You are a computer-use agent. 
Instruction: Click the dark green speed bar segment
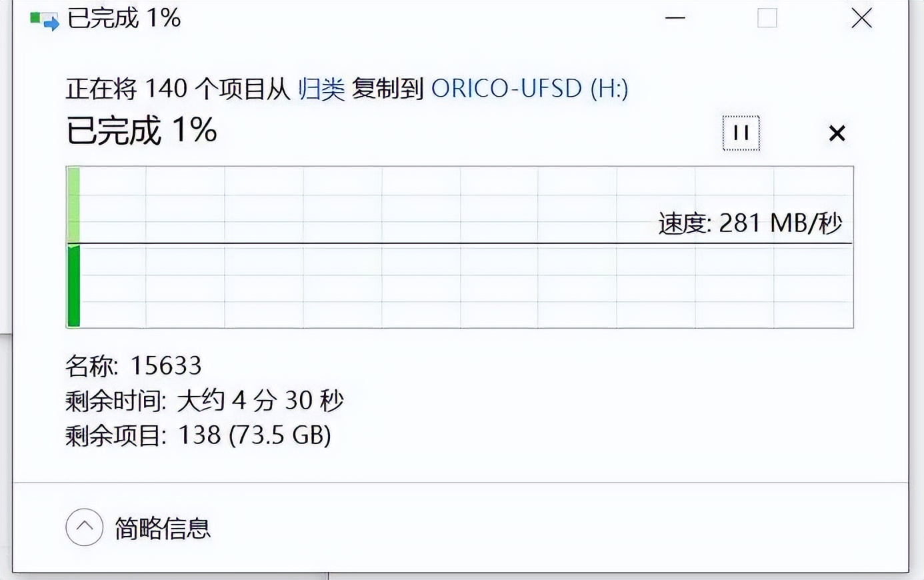pyautogui.click(x=73, y=286)
